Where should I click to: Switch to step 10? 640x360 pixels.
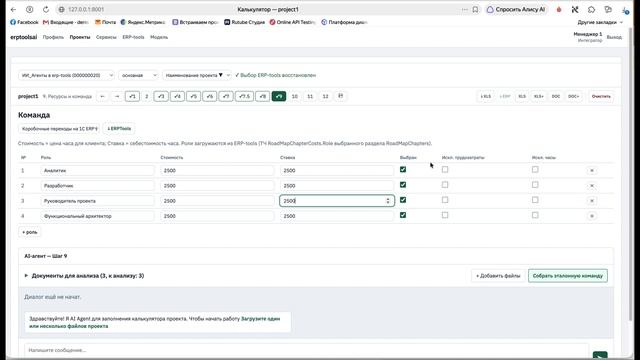295,96
